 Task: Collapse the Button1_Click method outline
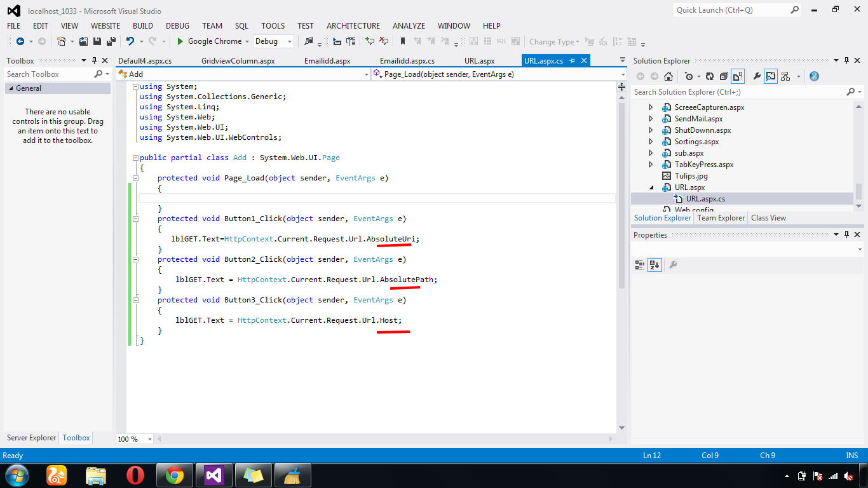click(135, 219)
